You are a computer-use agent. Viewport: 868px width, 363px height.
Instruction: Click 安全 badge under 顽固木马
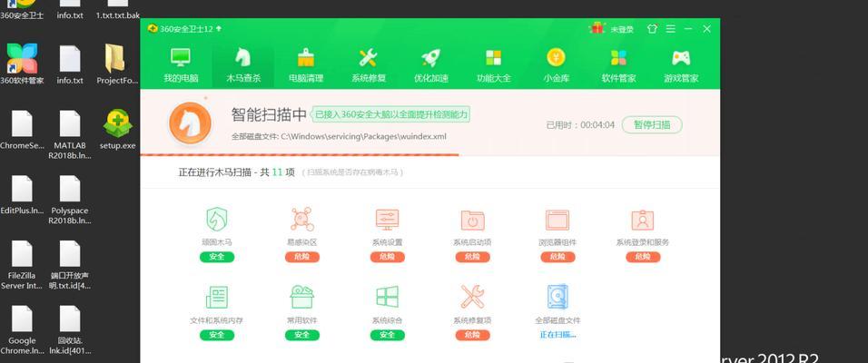(216, 257)
